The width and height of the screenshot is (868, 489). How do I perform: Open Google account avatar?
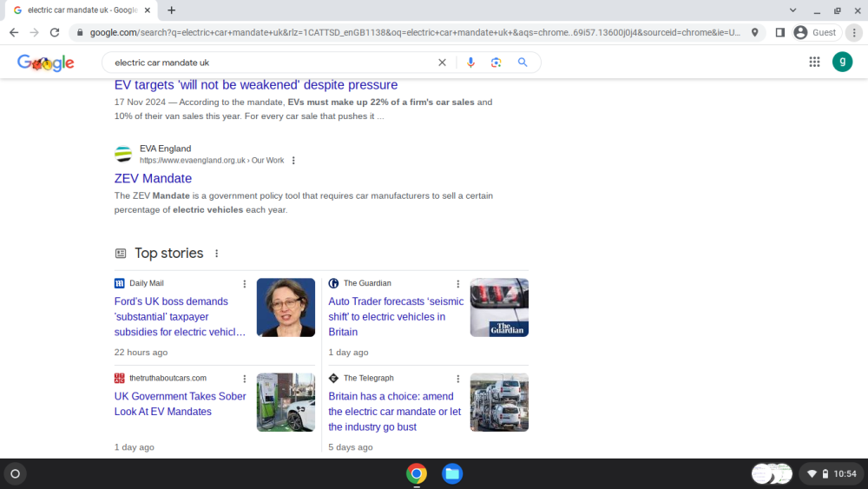click(x=843, y=62)
